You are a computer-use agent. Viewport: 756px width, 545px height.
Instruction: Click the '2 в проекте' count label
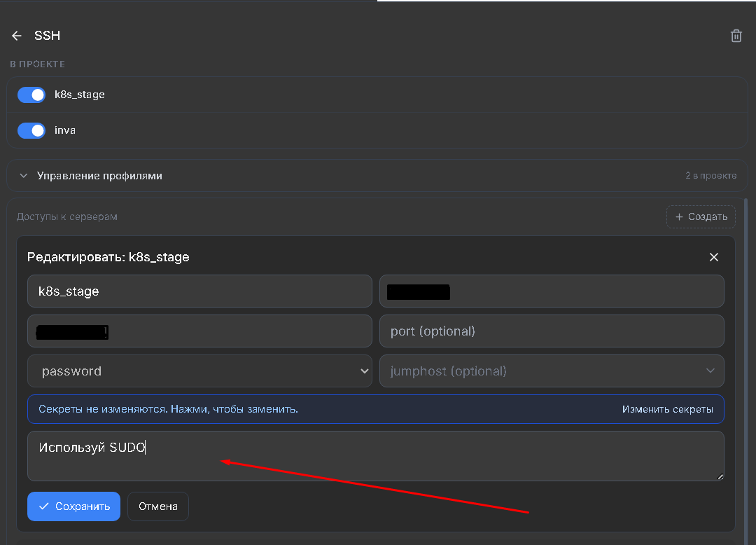[x=710, y=176]
